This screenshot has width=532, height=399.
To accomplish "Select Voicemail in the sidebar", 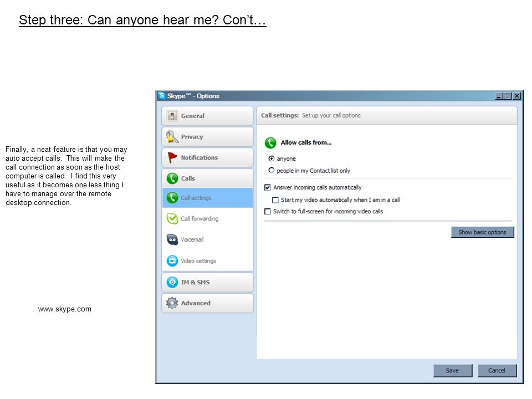I will pos(208,239).
